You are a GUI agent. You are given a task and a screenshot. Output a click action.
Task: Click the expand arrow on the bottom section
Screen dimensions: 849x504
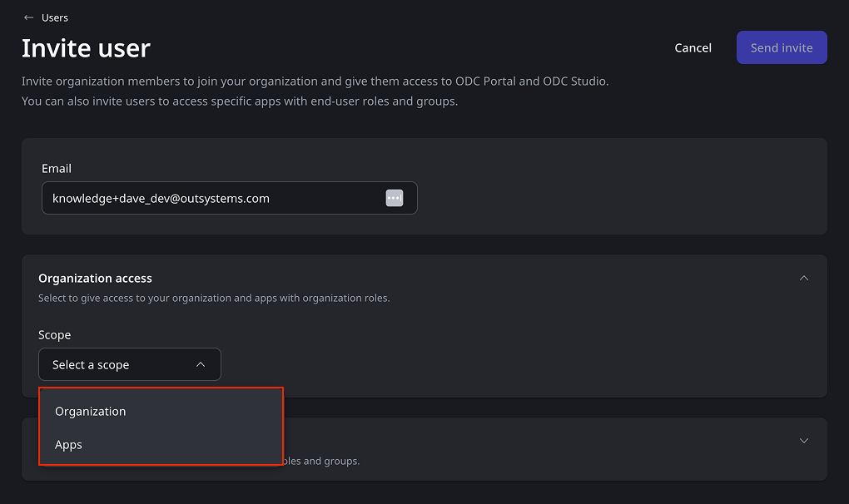coord(803,440)
